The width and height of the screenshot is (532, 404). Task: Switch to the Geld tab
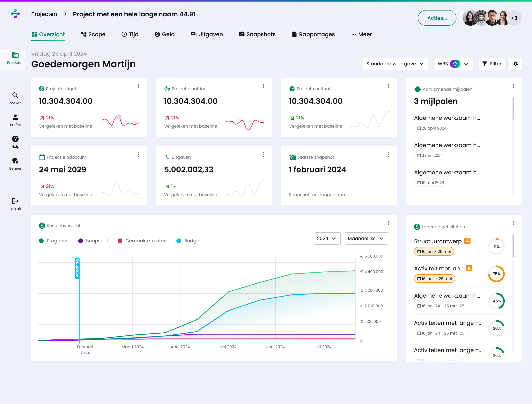(165, 34)
